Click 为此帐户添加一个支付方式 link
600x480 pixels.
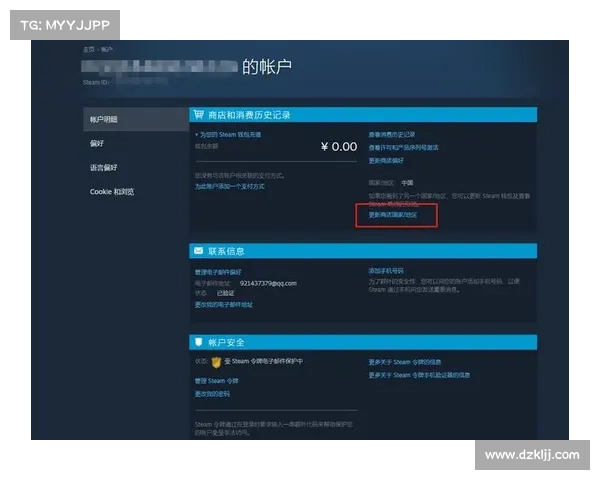click(230, 186)
